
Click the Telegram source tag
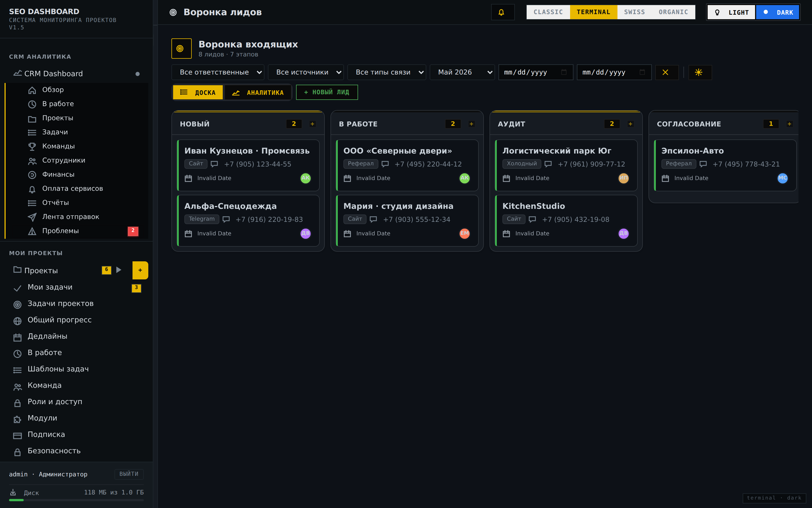[202, 219]
